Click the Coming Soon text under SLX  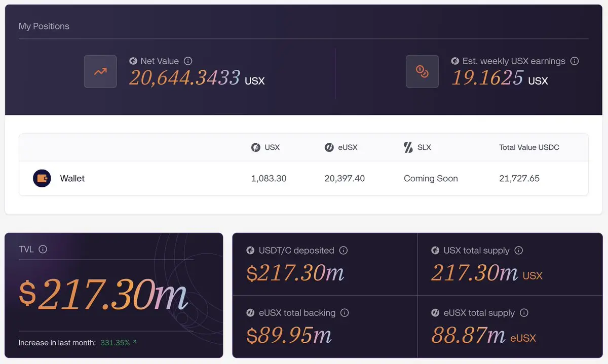click(x=431, y=178)
